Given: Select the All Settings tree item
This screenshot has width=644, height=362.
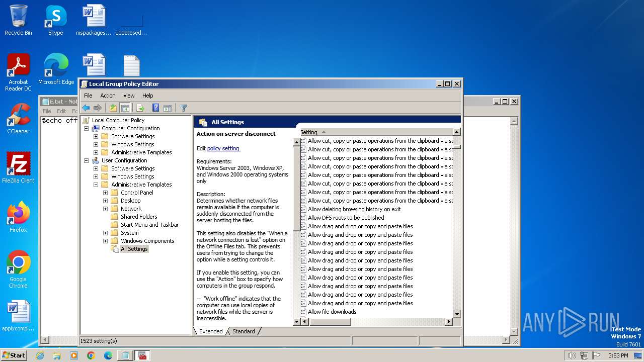Looking at the screenshot, I should pos(134,249).
